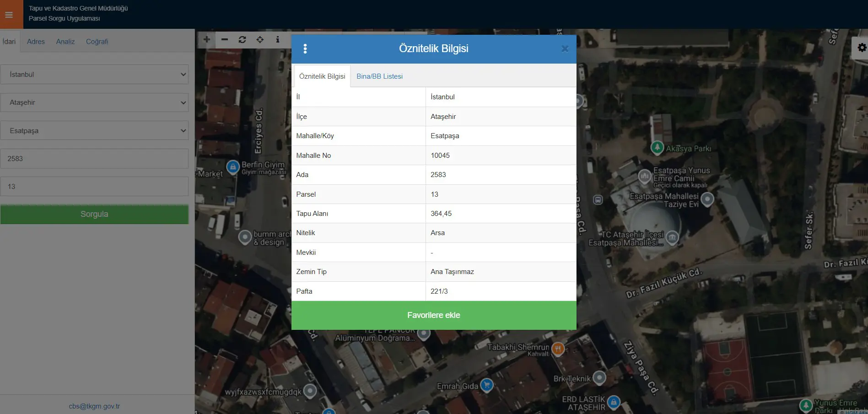Viewport: 868px width, 414px height.
Task: Open the Bina/BB Listesi tab
Action: coord(380,76)
